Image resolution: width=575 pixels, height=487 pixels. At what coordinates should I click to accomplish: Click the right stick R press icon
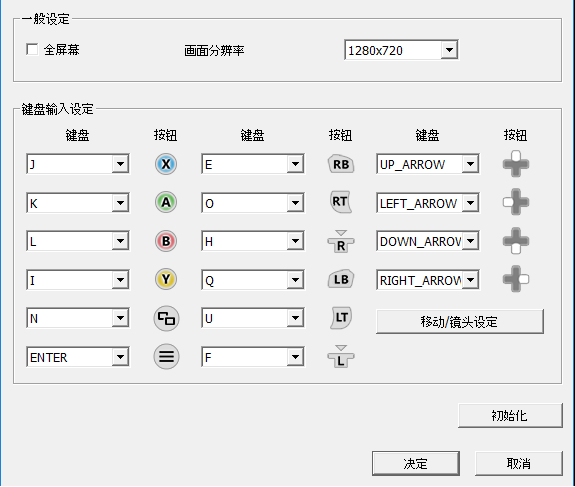click(341, 242)
